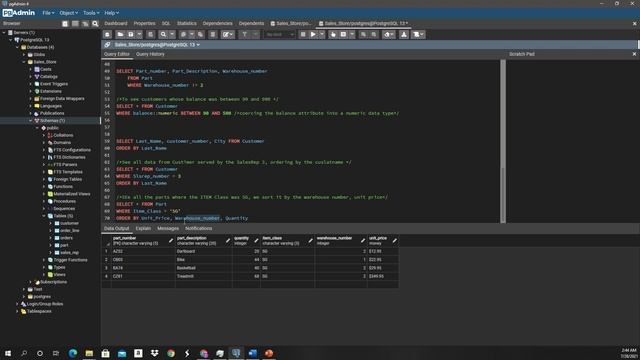Expand the Login/Group Roles node

[18, 304]
